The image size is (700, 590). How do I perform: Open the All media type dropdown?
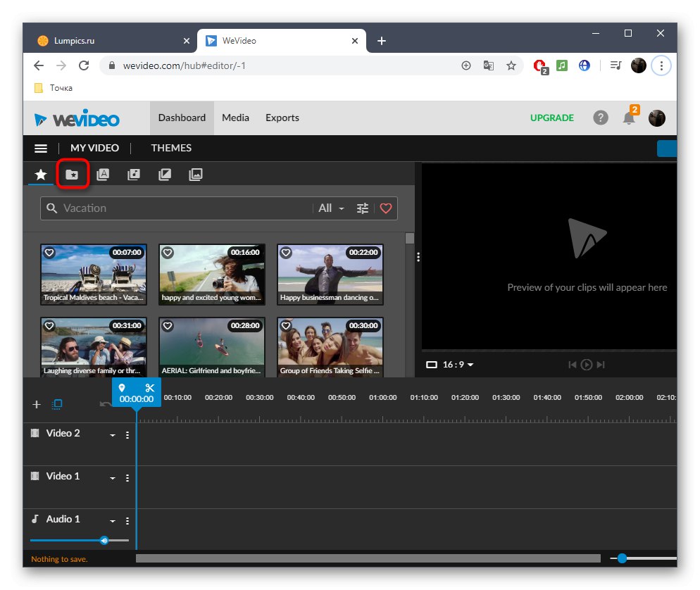330,208
